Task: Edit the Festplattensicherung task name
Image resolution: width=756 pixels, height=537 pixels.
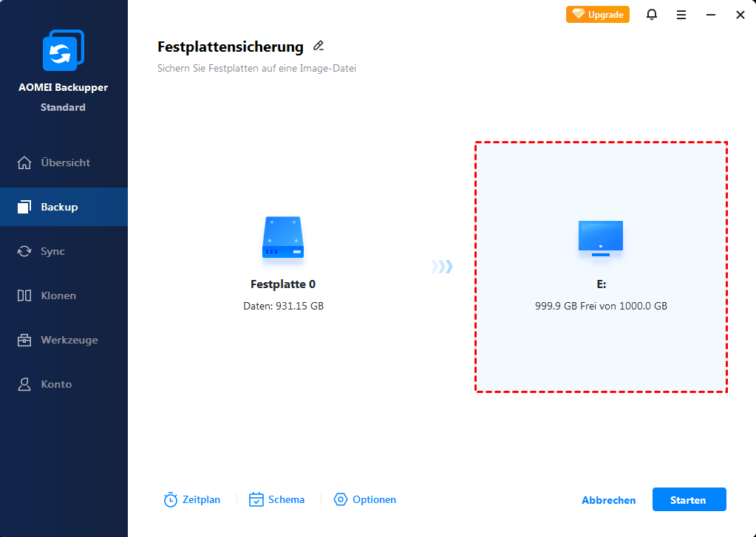Action: [319, 46]
